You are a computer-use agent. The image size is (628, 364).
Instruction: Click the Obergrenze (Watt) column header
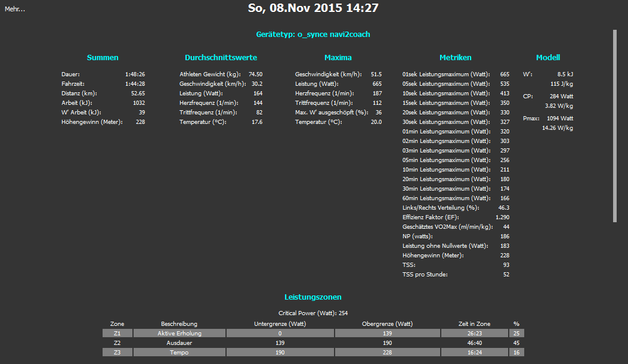point(387,324)
